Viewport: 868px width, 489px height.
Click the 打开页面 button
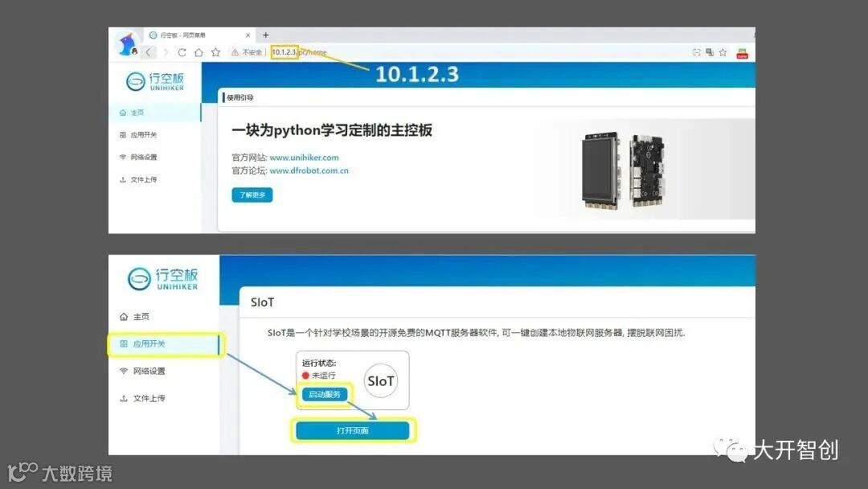pyautogui.click(x=353, y=430)
